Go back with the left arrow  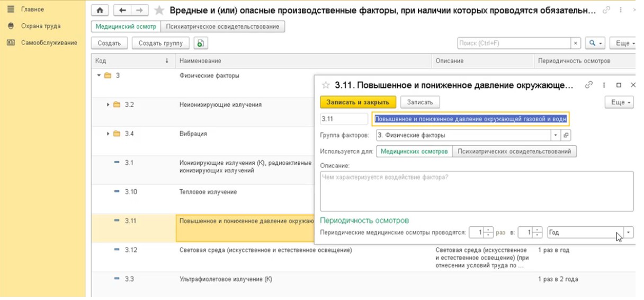[122, 10]
